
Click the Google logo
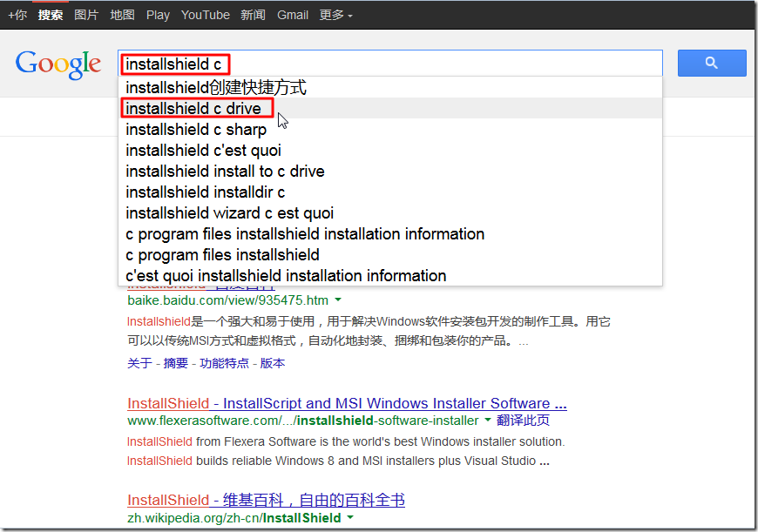tap(58, 64)
